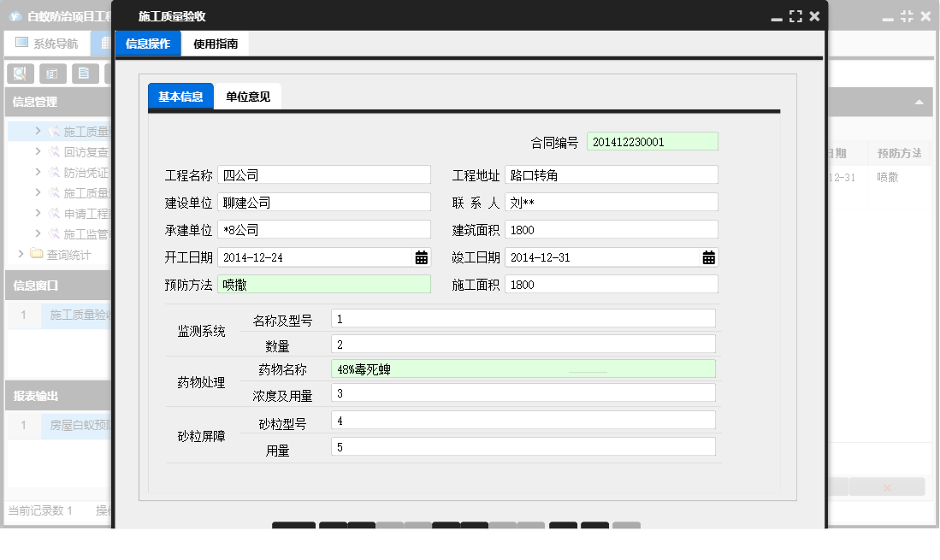940x560 pixels.
Task: Select the 防治凭证 tree item
Action: click(86, 173)
